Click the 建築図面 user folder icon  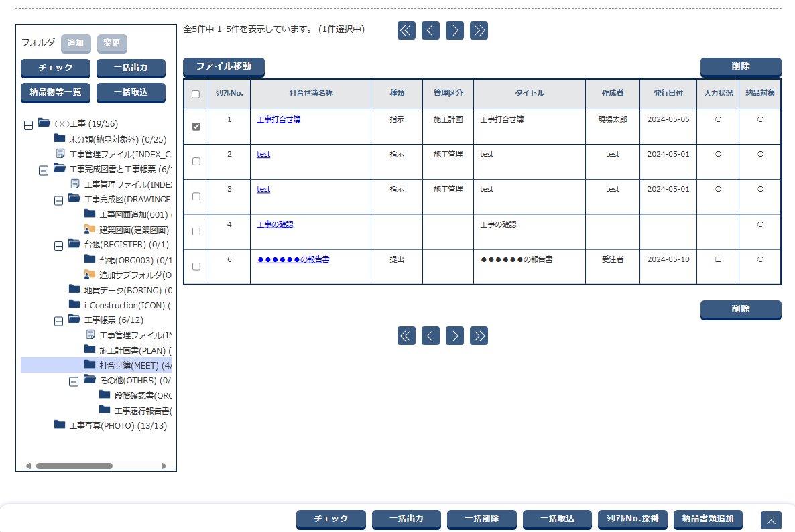coord(90,229)
